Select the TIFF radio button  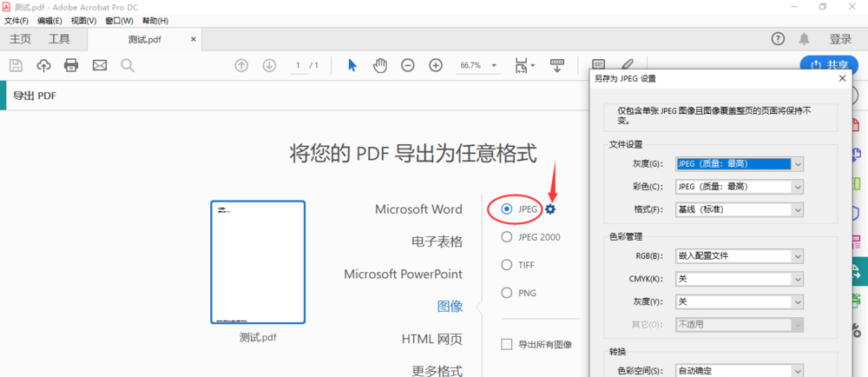(x=506, y=265)
